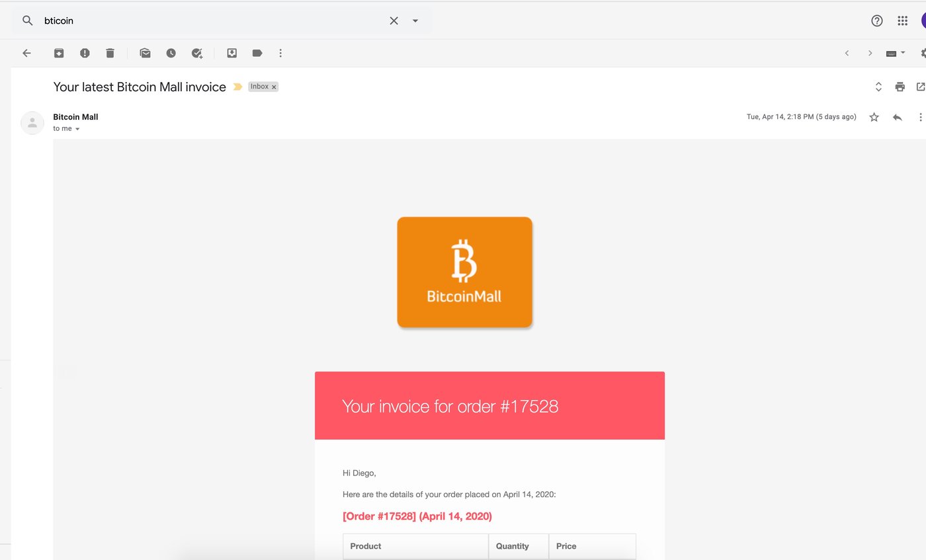Viewport: 926px width, 560px height.
Task: Click the search magnifier icon
Action: [28, 20]
